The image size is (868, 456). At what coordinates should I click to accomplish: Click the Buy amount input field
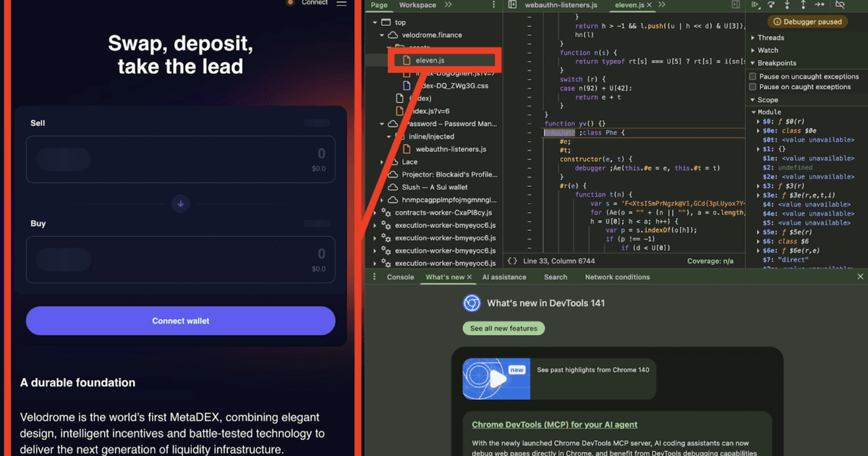click(181, 260)
